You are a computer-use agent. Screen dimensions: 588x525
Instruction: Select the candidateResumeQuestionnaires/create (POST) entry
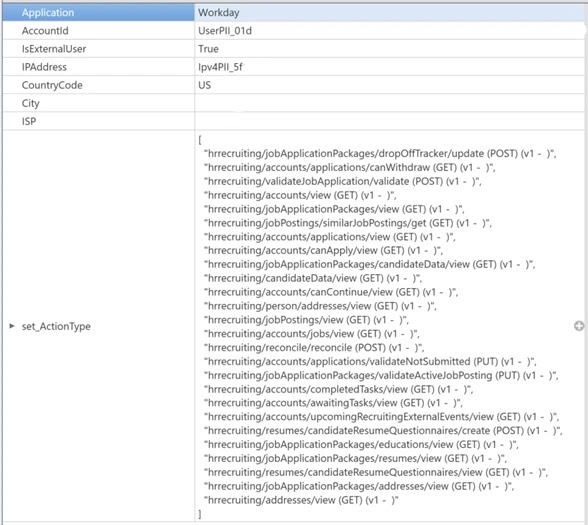click(383, 431)
